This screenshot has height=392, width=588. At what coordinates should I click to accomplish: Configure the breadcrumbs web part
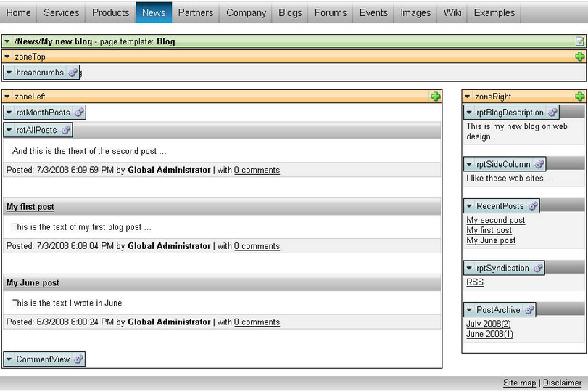pos(73,73)
